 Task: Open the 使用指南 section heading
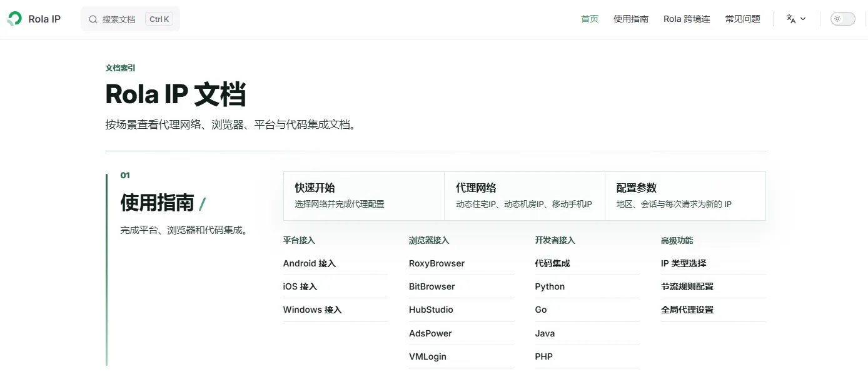[x=163, y=203]
